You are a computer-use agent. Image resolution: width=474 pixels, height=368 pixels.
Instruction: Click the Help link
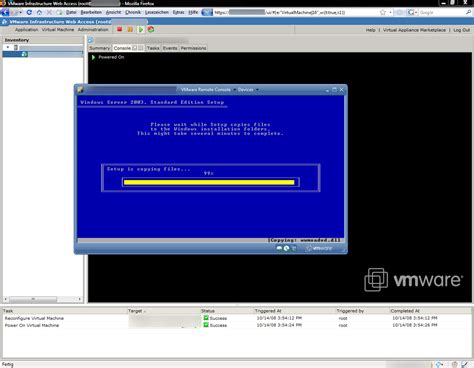pos(370,30)
